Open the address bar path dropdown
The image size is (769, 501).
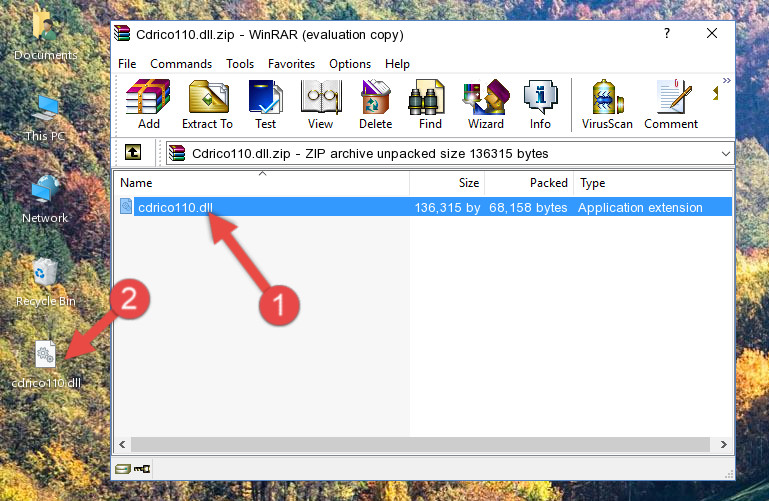725,154
